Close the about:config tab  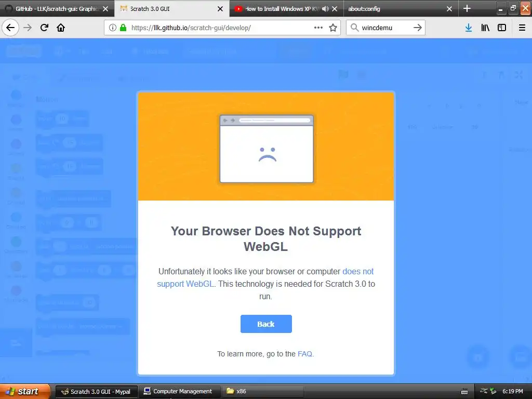pos(449,9)
